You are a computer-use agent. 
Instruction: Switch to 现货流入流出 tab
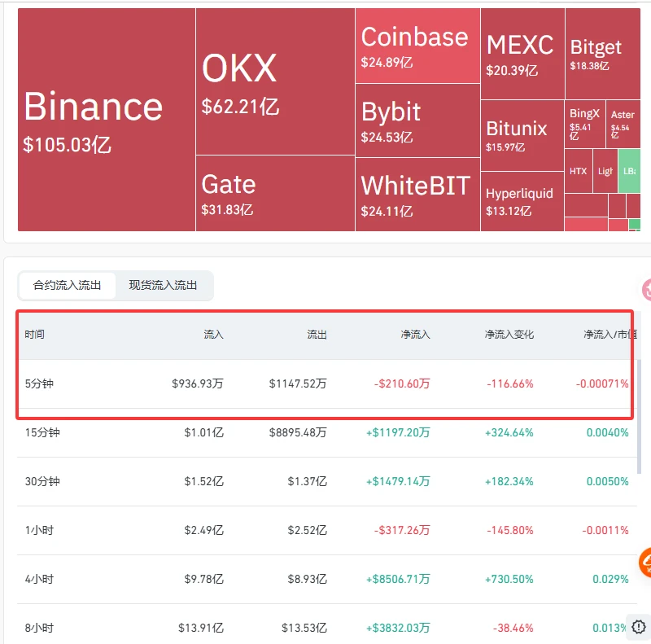[163, 285]
